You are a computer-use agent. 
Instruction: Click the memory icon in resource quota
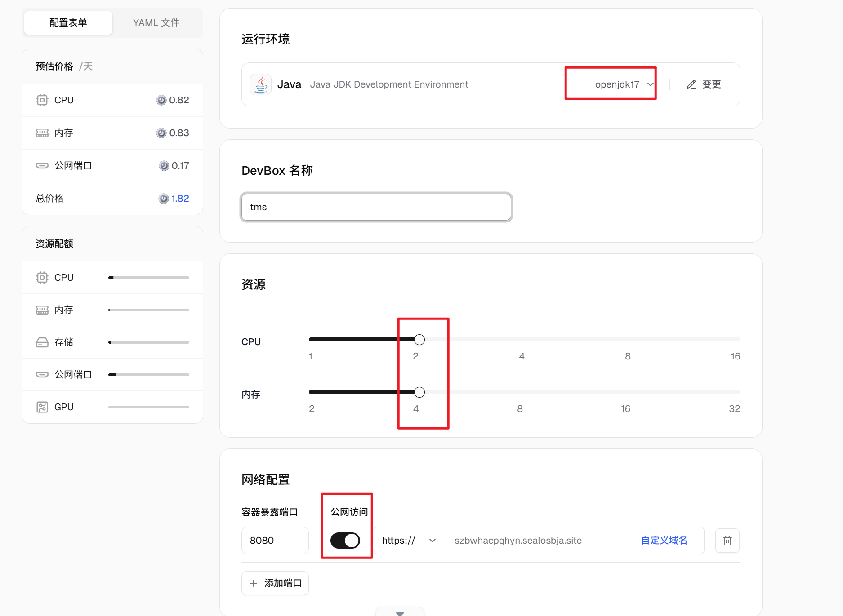point(42,310)
